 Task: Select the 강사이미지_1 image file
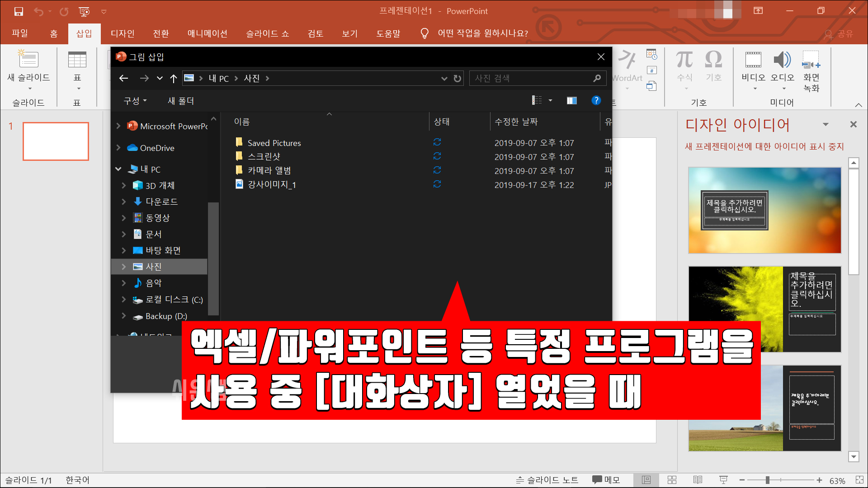[271, 184]
